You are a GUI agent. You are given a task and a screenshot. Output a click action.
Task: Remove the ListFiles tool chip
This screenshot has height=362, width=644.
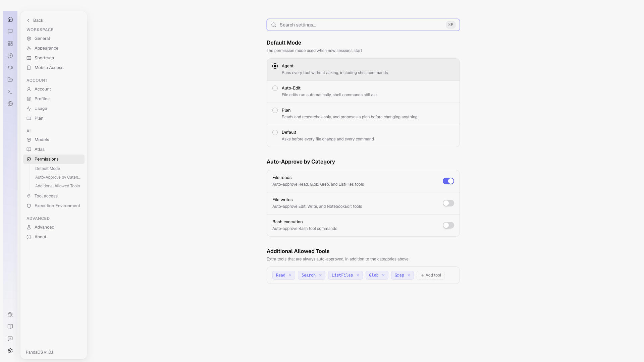(x=358, y=275)
